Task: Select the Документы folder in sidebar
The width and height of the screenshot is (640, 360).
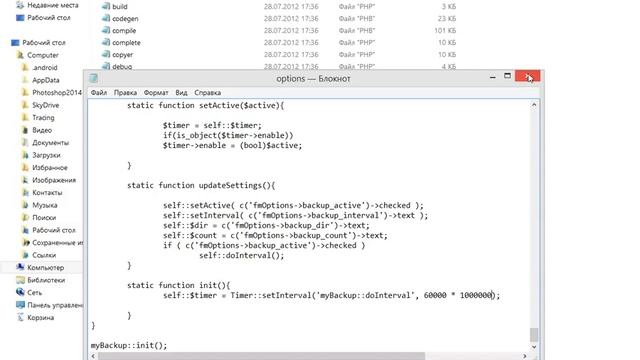Action: click(x=51, y=142)
